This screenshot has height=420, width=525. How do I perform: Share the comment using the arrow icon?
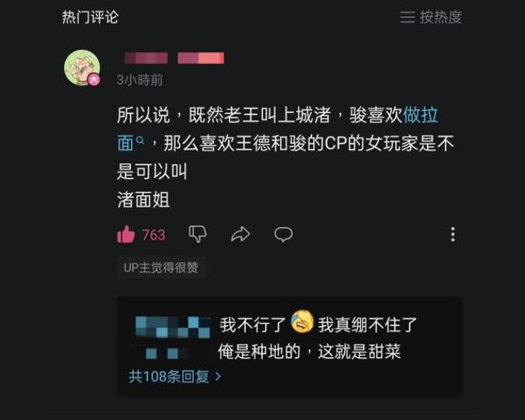tap(240, 234)
